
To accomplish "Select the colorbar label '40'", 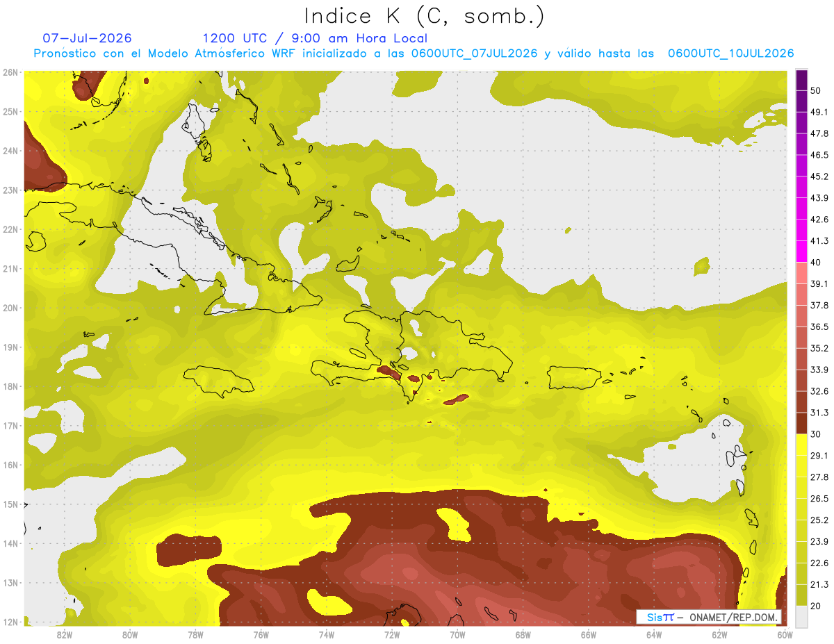I will point(817,263).
